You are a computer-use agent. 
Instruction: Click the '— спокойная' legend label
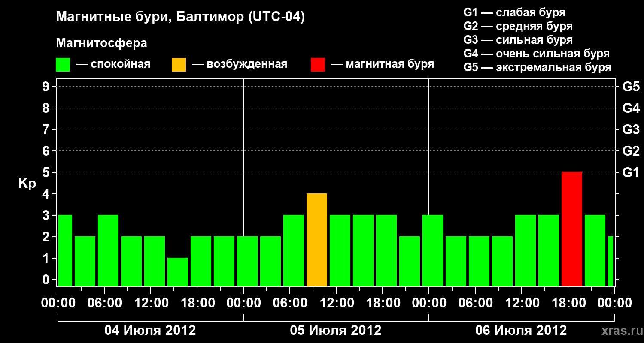tap(113, 65)
